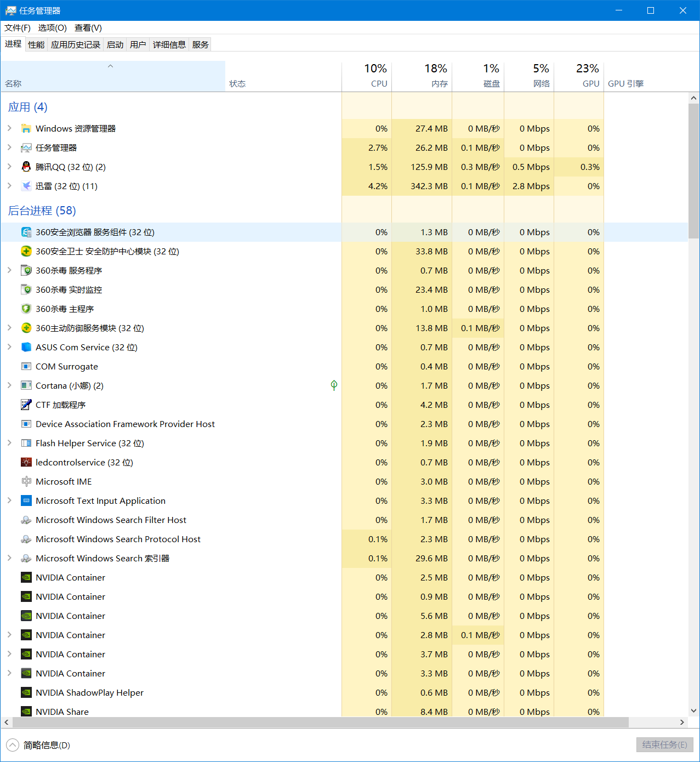
Task: Click the Microsoft Windows Search Protocol Host icon
Action: (26, 539)
